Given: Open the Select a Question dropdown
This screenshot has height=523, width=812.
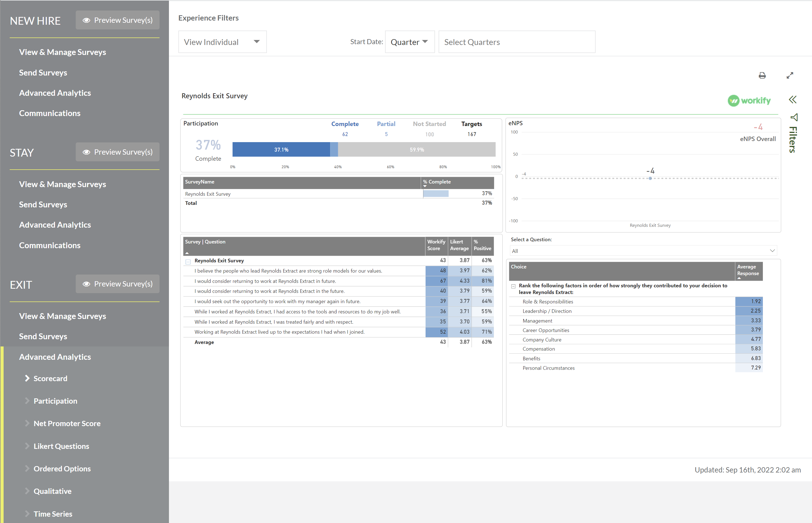Looking at the screenshot, I should [x=643, y=251].
